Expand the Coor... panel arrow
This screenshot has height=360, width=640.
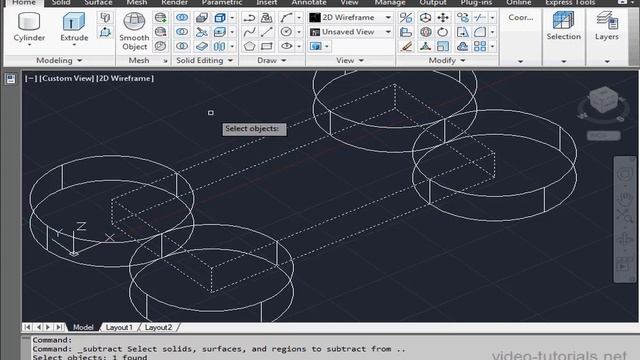(x=520, y=61)
